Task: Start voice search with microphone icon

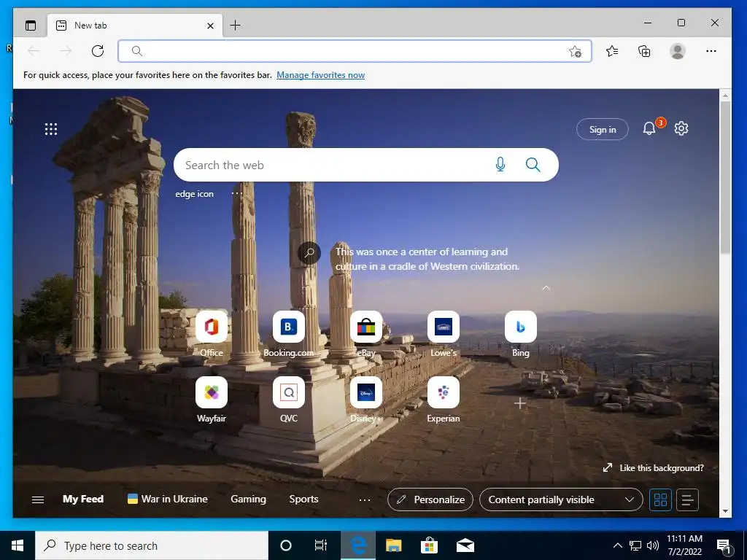Action: pos(500,165)
